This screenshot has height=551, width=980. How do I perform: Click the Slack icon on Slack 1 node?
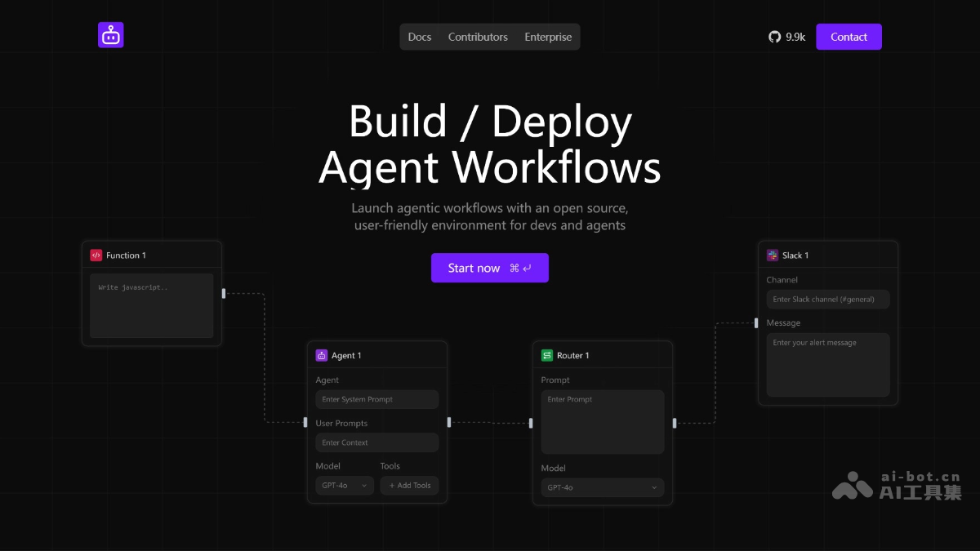(772, 255)
